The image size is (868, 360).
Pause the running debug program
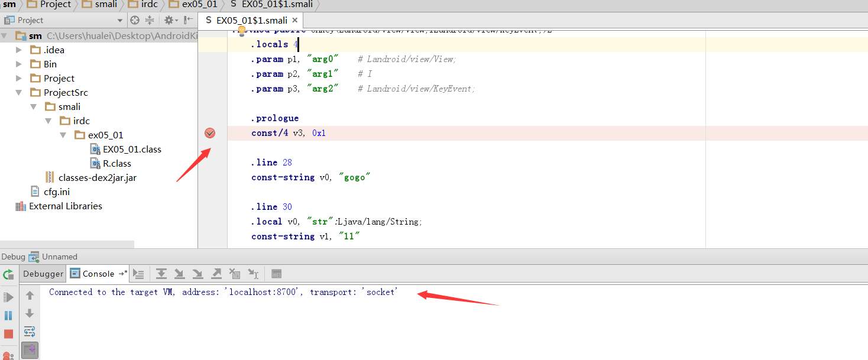point(8,316)
